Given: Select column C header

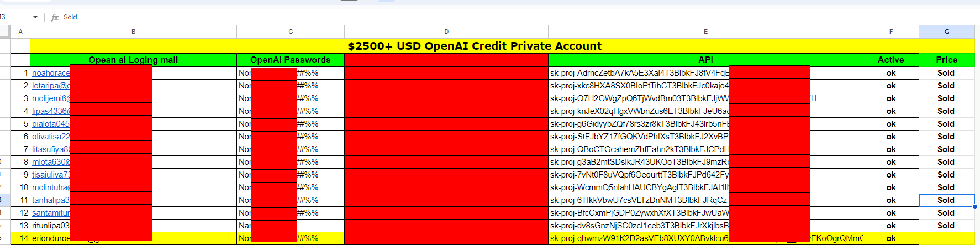Looking at the screenshot, I should click(291, 32).
